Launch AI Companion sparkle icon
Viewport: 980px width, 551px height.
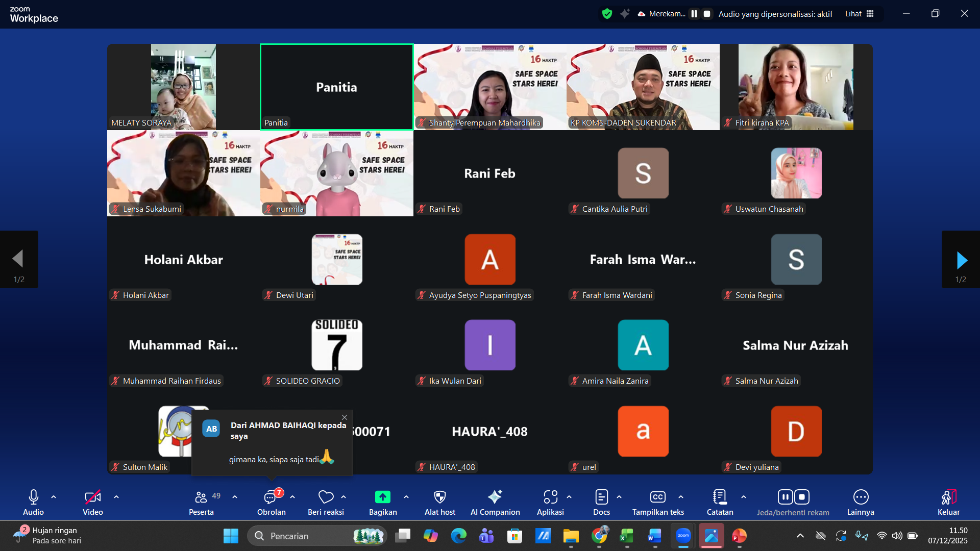pyautogui.click(x=495, y=497)
